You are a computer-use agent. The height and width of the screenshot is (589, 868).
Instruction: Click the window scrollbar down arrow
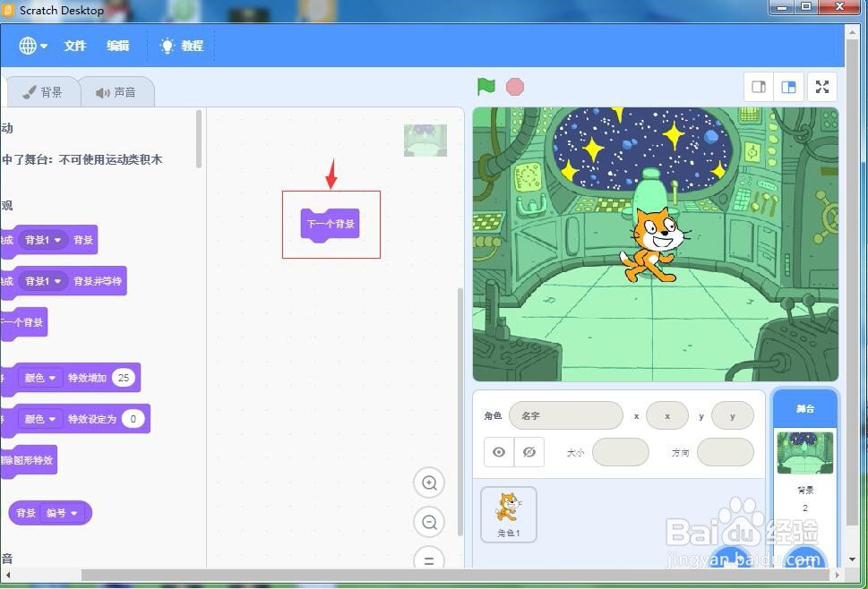pos(853,559)
